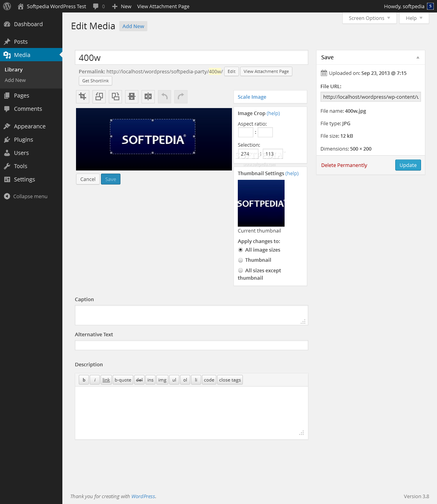
Task: Open Scale Image link
Action: pyautogui.click(x=252, y=97)
